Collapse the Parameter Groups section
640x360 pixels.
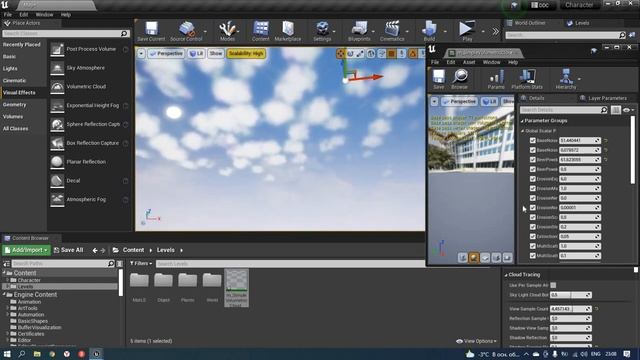click(522, 121)
